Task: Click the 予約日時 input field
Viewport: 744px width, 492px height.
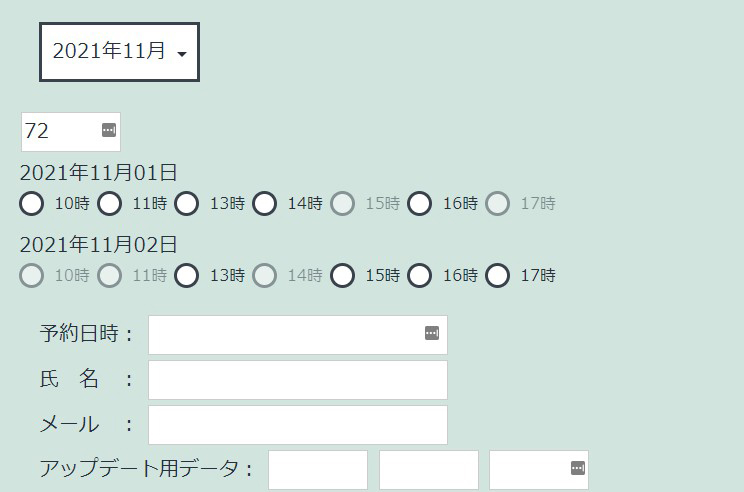Action: coord(298,335)
